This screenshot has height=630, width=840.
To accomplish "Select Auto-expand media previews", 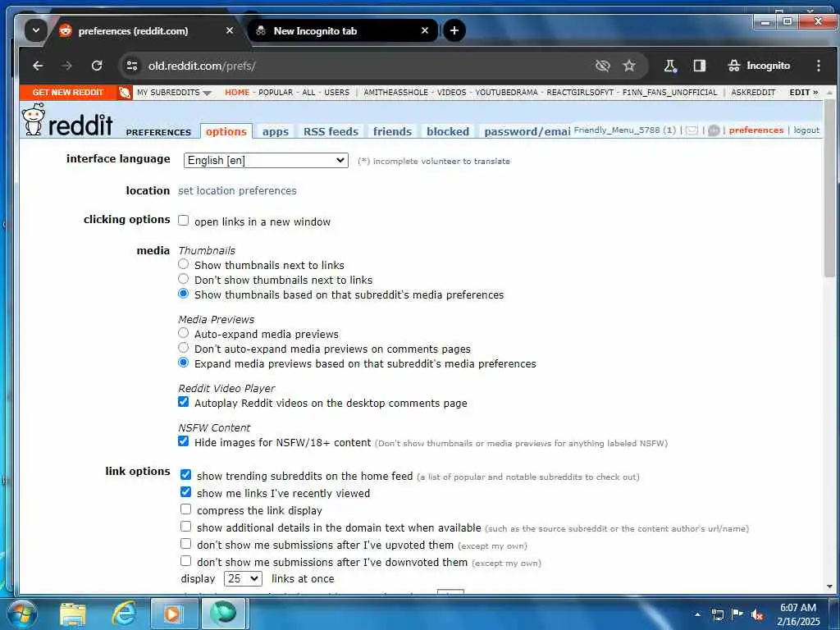I will click(183, 333).
